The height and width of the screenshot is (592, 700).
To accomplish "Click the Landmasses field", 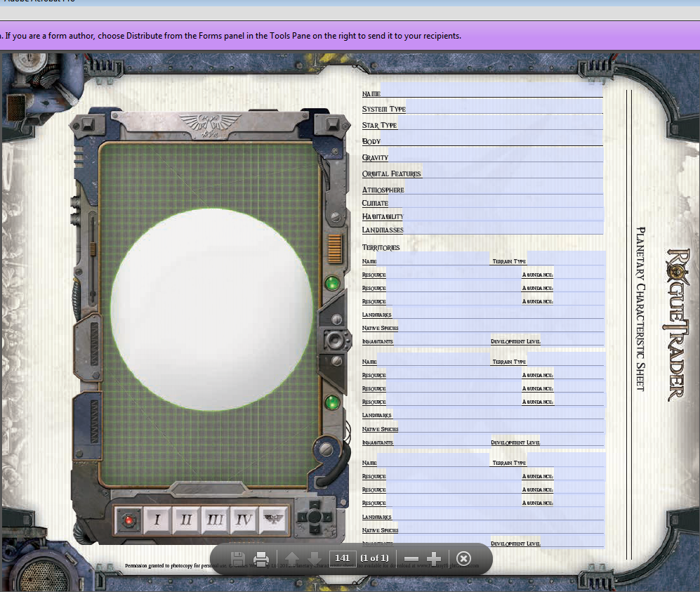I will coord(503,228).
